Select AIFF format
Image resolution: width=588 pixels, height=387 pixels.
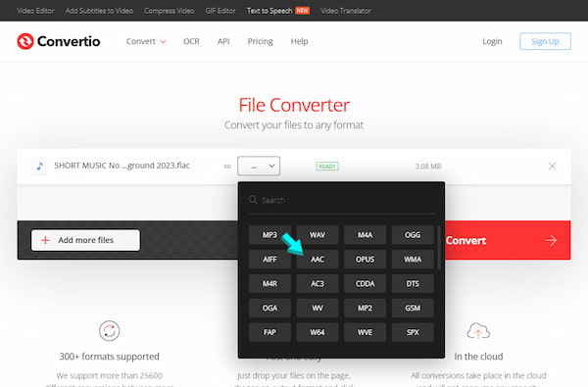pyautogui.click(x=269, y=260)
